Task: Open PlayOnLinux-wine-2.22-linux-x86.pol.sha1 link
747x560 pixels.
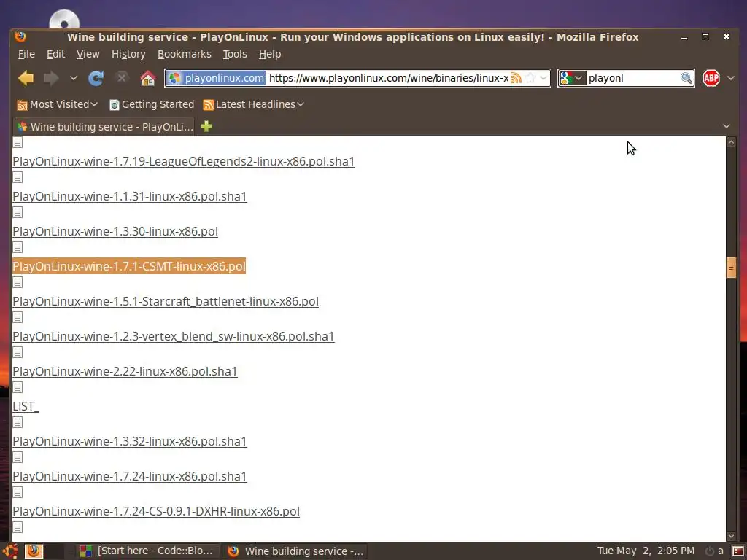Action: pyautogui.click(x=125, y=371)
